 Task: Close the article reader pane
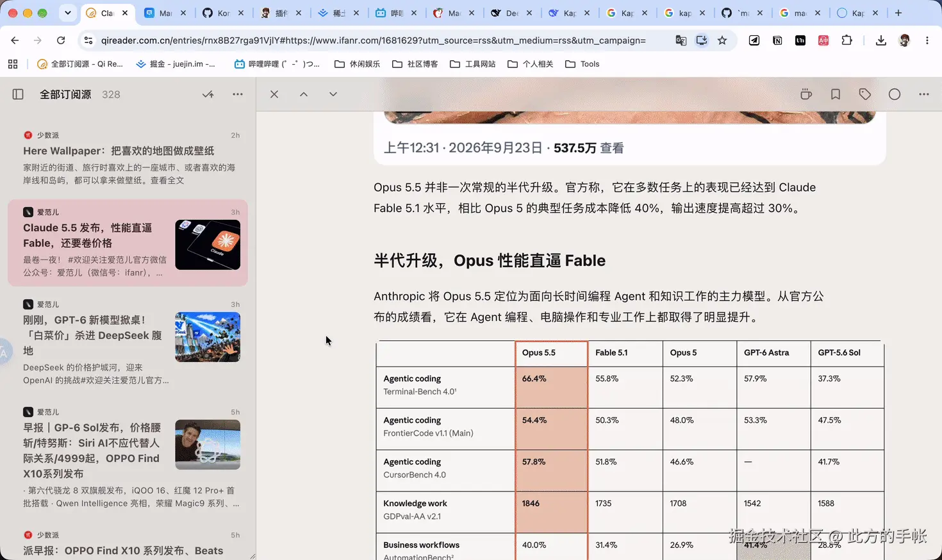[x=274, y=94]
